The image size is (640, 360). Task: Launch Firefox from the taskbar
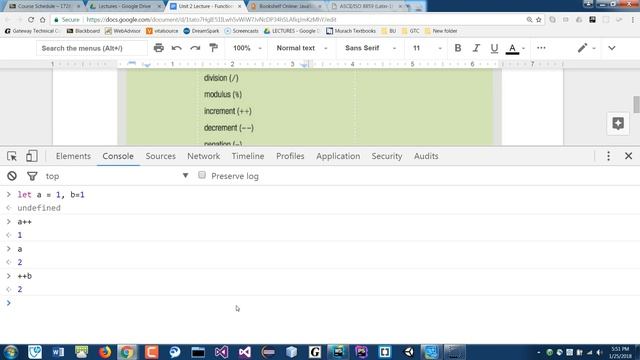pyautogui.click(x=104, y=352)
